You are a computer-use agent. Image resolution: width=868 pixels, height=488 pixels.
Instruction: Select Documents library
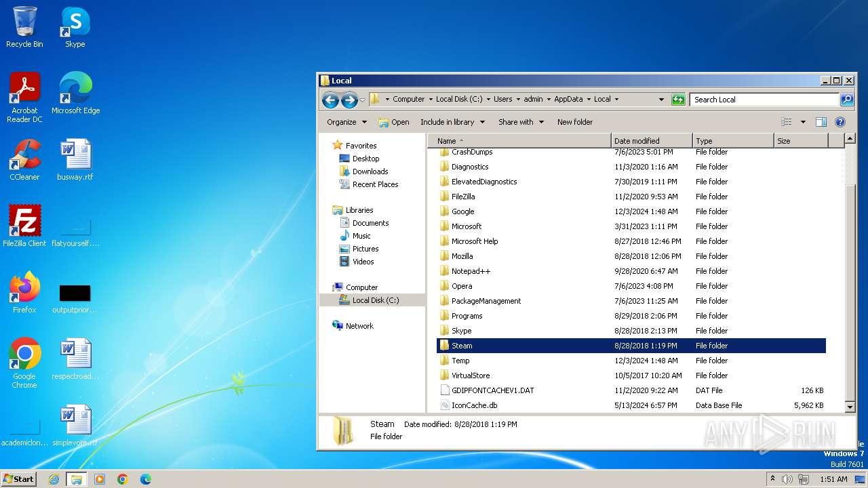tap(370, 223)
